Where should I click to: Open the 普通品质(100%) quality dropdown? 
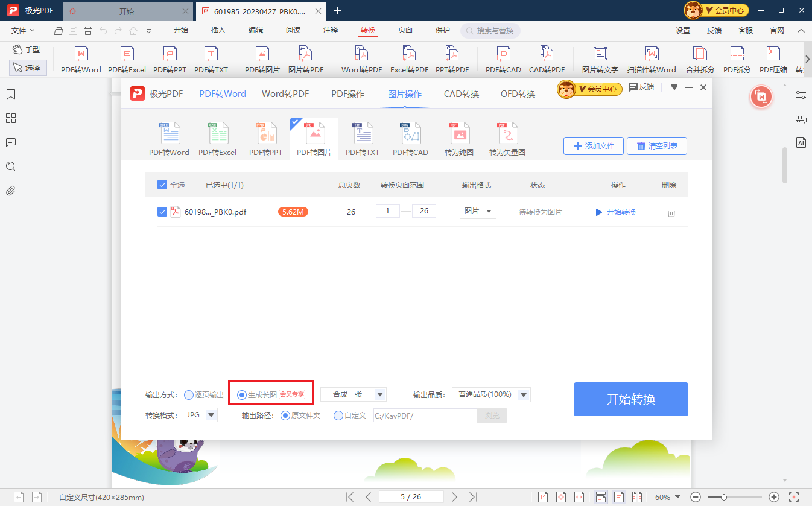point(491,394)
